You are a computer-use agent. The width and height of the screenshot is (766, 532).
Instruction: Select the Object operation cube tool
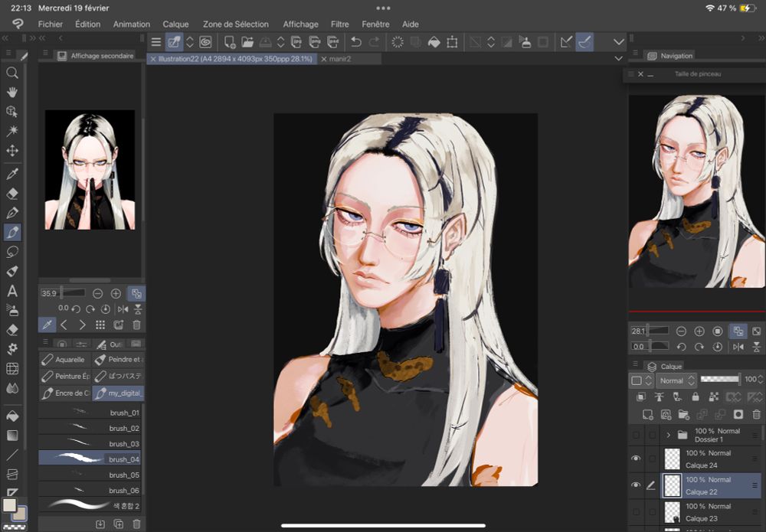12,112
